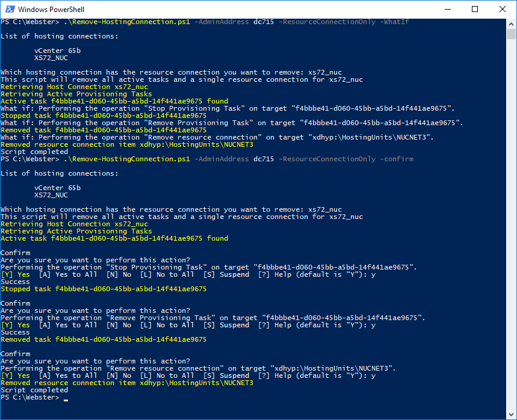
Task: Click the last "Removed resource connection item" line
Action: coord(126,383)
